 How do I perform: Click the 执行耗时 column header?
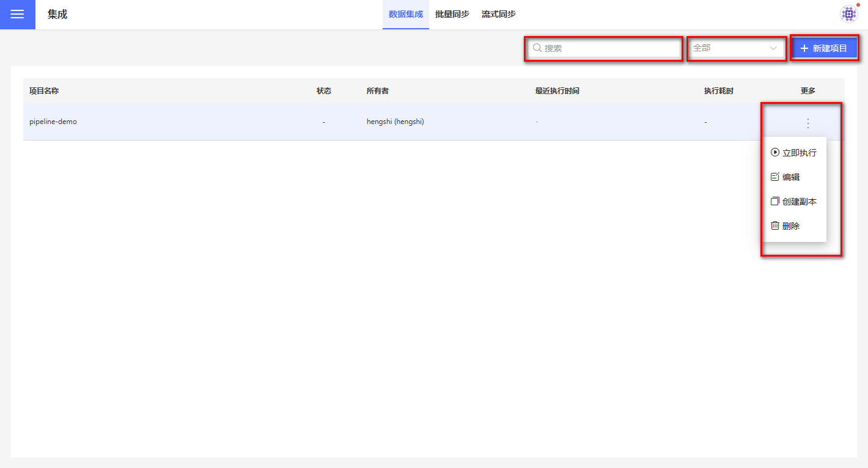[x=718, y=91]
